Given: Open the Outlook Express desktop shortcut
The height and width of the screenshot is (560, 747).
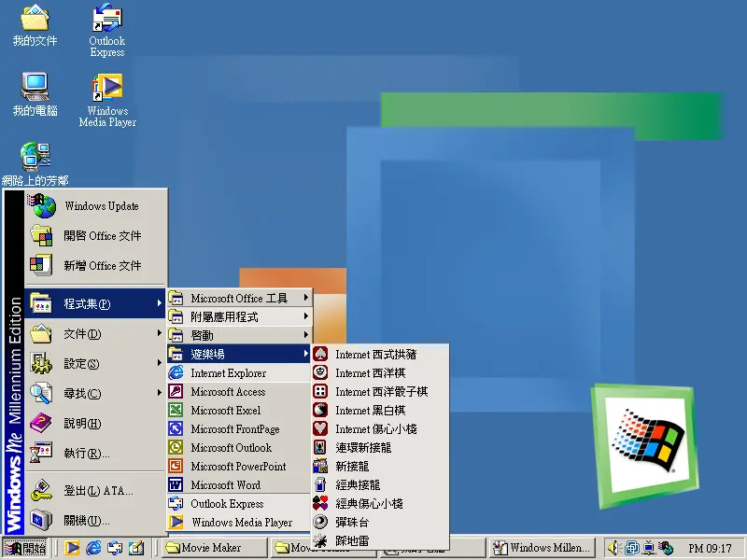Looking at the screenshot, I should coord(107,30).
